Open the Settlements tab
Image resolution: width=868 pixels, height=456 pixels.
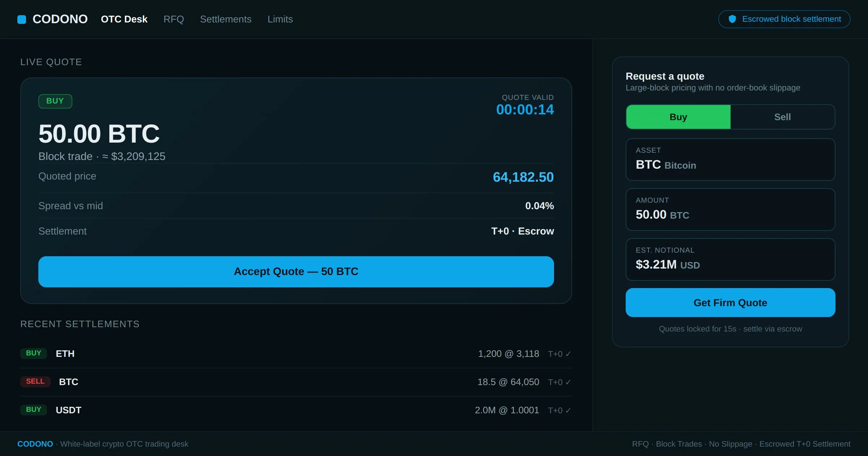pos(226,19)
